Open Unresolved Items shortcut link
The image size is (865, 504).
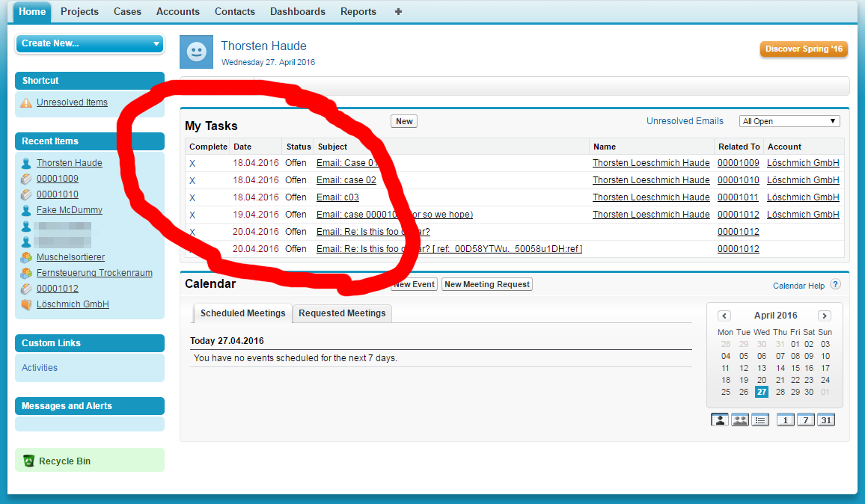[x=72, y=102]
